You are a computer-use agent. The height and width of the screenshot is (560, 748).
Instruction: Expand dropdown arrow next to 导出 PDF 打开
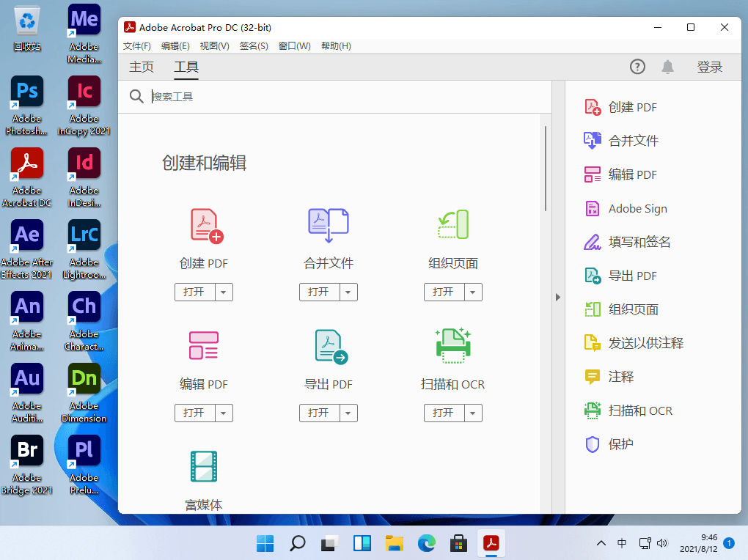(x=348, y=413)
